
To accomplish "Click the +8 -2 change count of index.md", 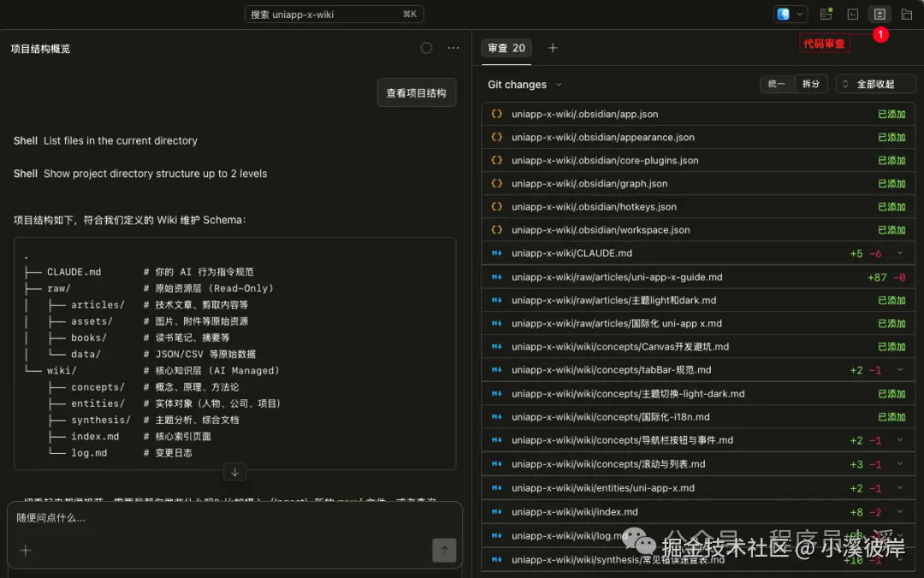I will point(866,512).
